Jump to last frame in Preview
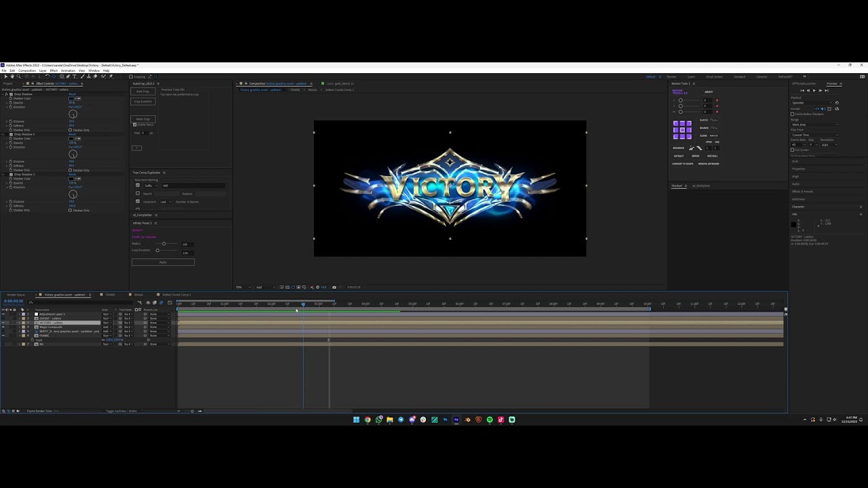The height and width of the screenshot is (488, 868). coord(827,91)
